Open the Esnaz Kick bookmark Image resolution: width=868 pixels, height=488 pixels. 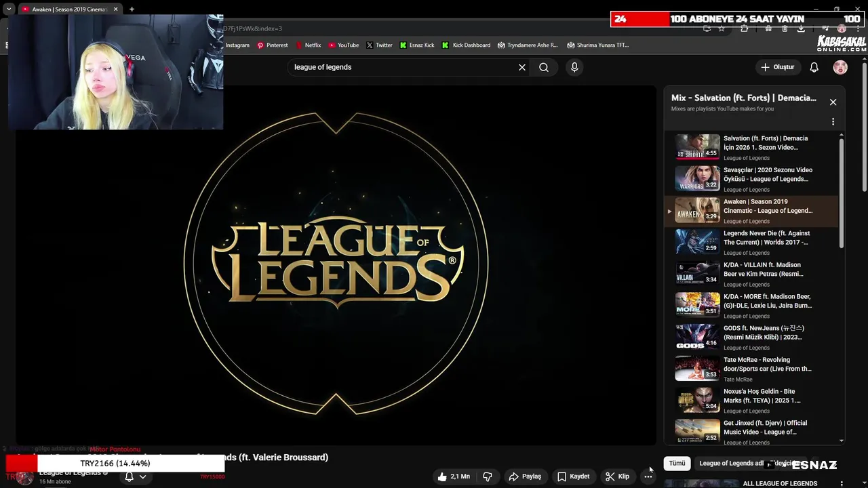[x=417, y=45]
